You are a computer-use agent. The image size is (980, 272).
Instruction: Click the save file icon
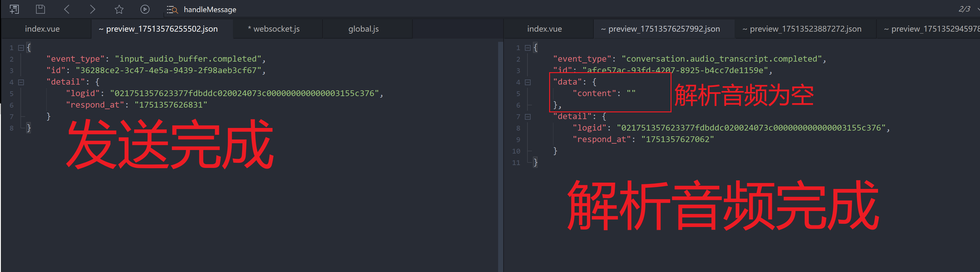(40, 9)
